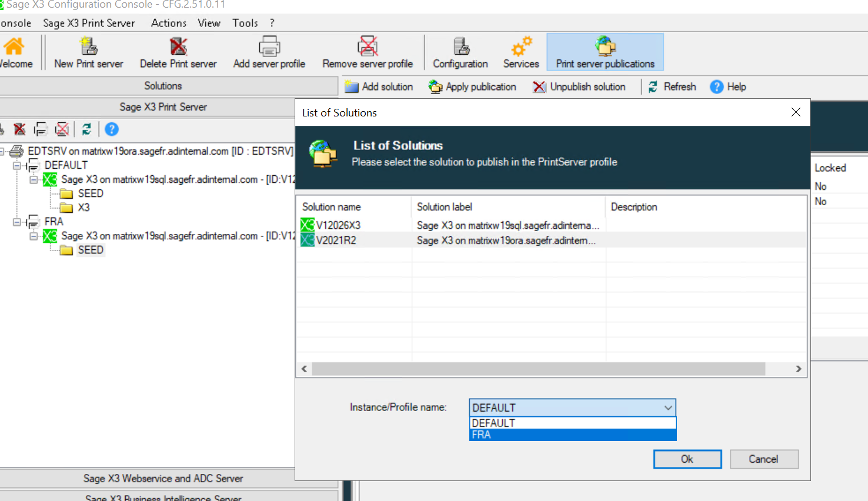Apply publication for the selected solution
This screenshot has height=501, width=868.
tap(472, 86)
